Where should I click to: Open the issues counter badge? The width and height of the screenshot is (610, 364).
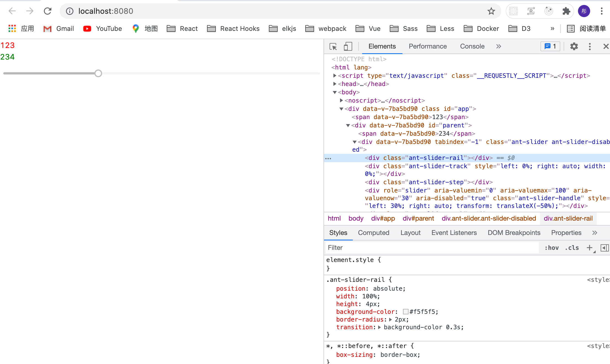click(550, 46)
